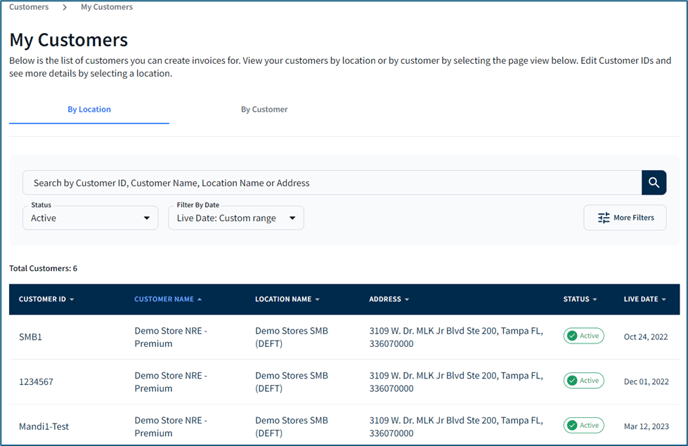Click the Address column sort arrow

pyautogui.click(x=407, y=299)
